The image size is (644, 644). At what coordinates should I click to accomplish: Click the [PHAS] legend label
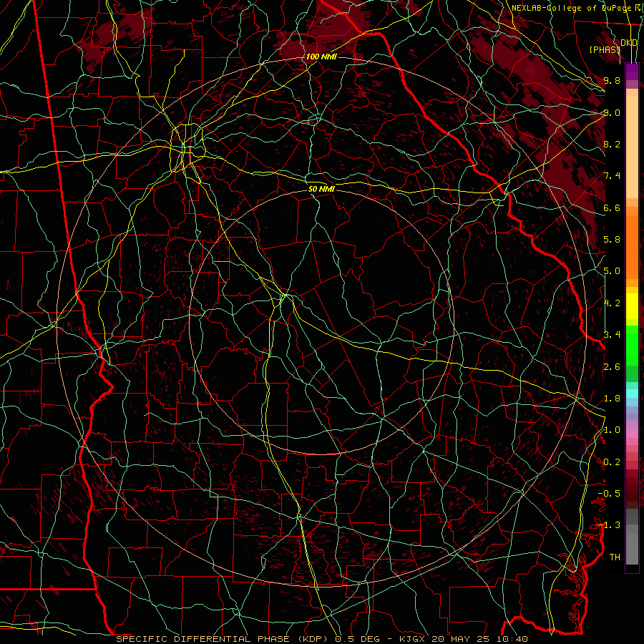[x=605, y=49]
